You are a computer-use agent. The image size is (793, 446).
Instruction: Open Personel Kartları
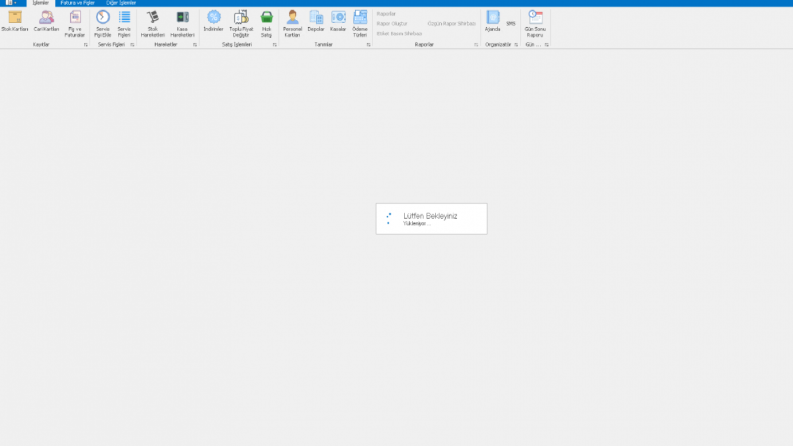(292, 24)
